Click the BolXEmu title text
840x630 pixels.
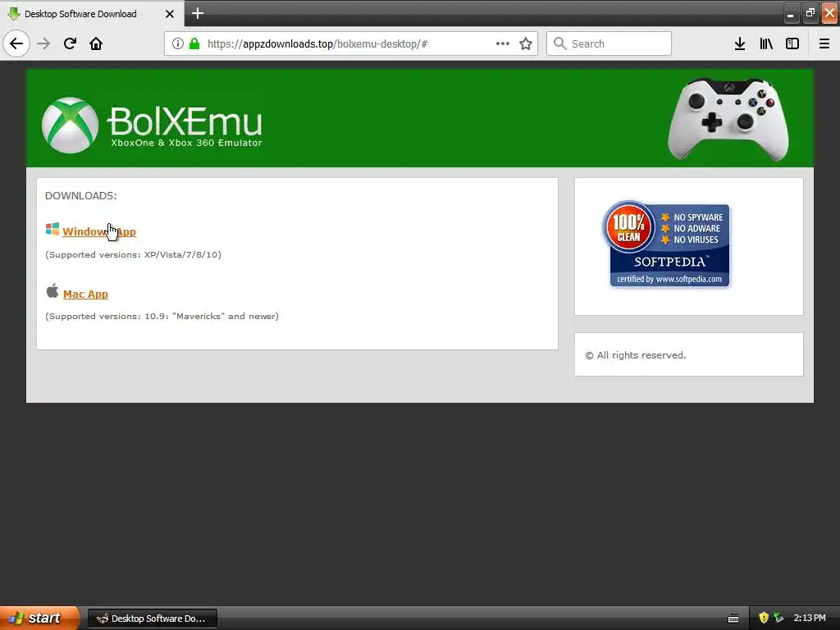185,121
